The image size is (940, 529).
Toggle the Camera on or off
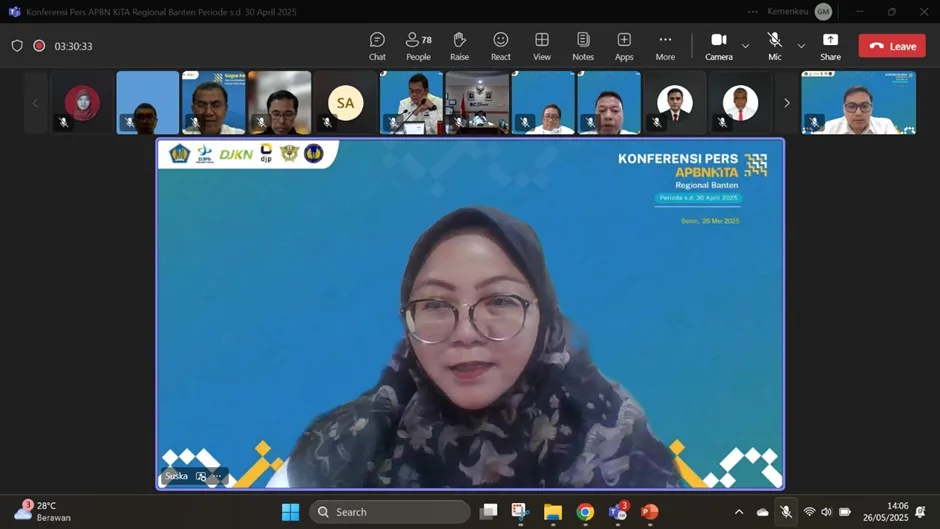click(718, 46)
